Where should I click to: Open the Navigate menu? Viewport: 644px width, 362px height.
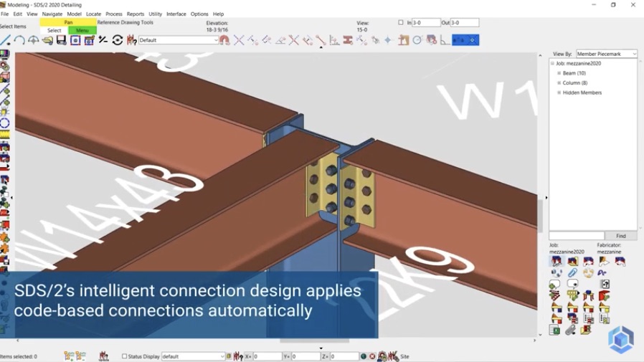[52, 14]
